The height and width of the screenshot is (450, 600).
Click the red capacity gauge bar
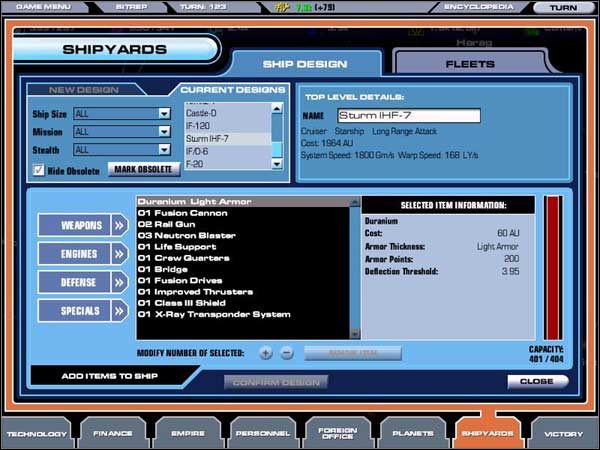point(553,267)
